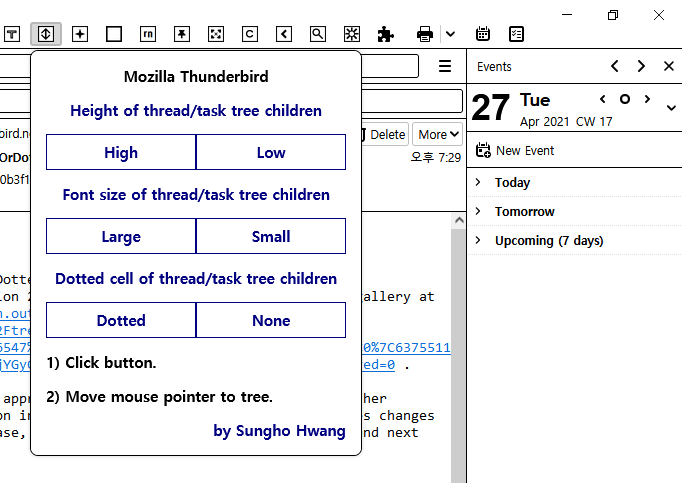Jump to today using circle button

pyautogui.click(x=625, y=99)
